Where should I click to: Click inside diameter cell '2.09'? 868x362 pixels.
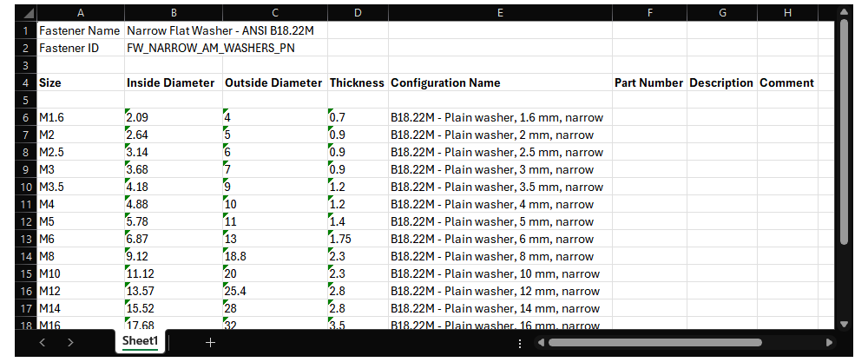click(174, 117)
